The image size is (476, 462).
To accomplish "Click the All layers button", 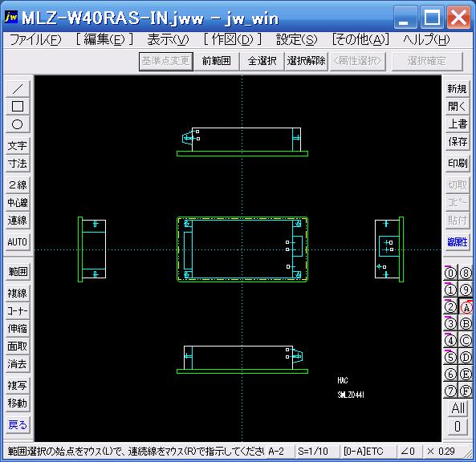I will pos(458,408).
